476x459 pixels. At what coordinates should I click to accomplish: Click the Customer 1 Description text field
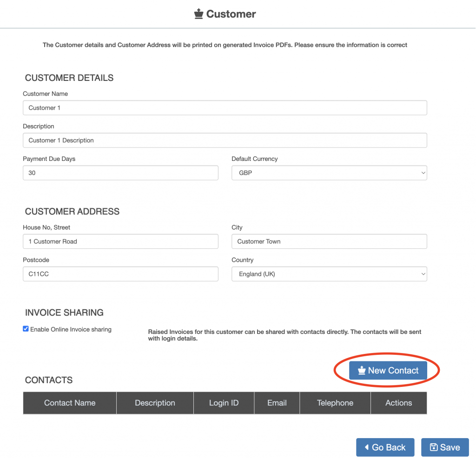[x=225, y=140]
